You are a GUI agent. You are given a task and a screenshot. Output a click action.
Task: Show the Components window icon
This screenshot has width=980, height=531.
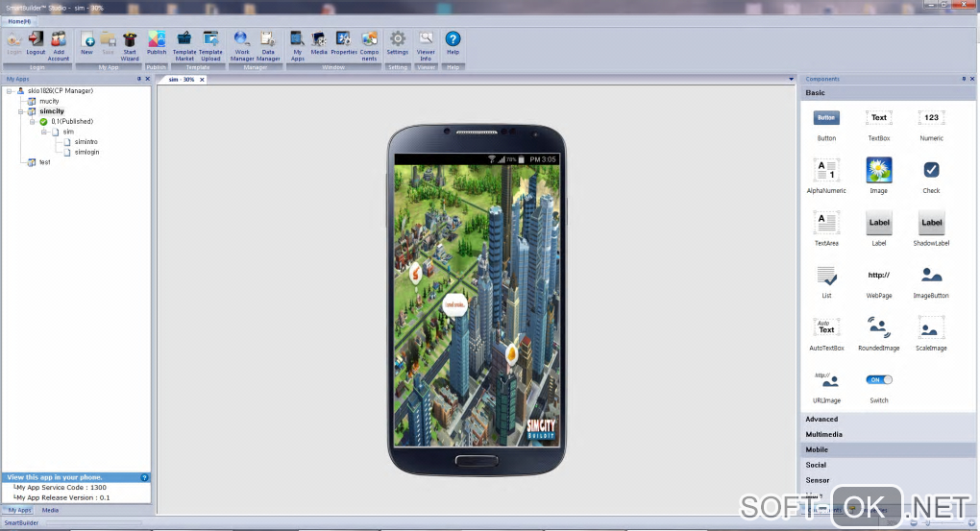click(369, 45)
